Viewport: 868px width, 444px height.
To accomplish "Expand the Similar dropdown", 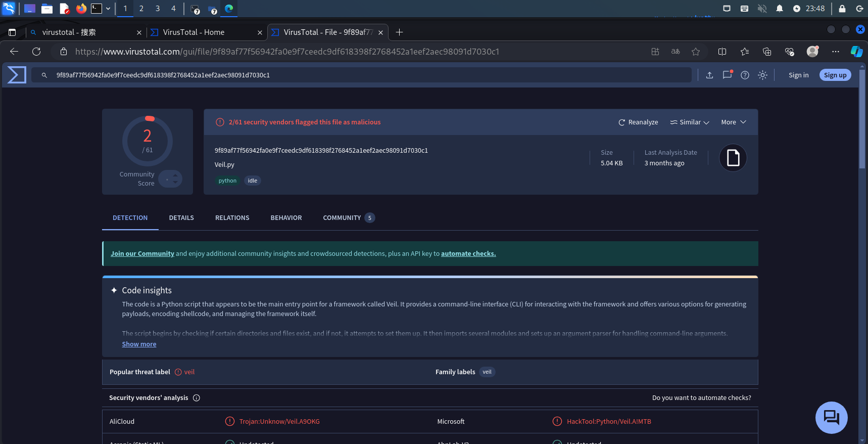I will [690, 122].
